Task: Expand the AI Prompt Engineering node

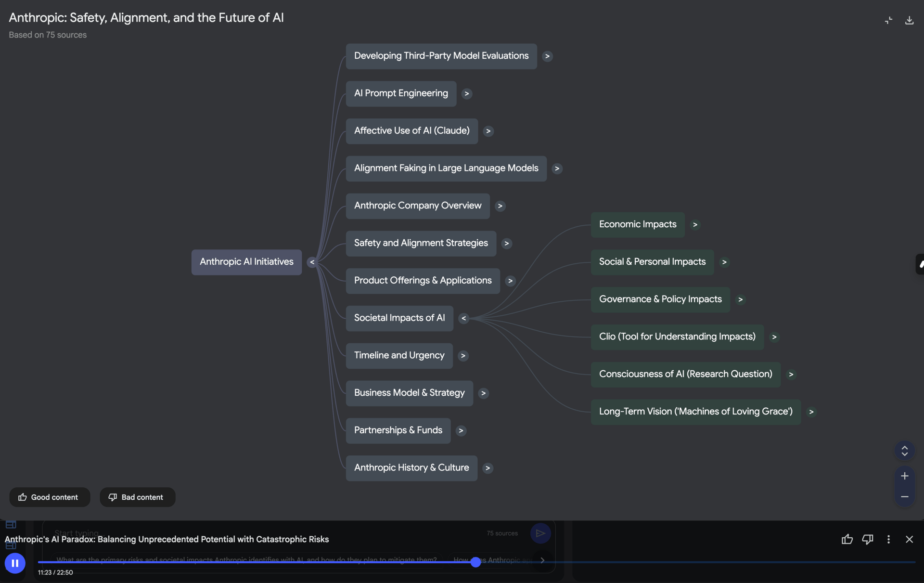Action: pos(466,94)
